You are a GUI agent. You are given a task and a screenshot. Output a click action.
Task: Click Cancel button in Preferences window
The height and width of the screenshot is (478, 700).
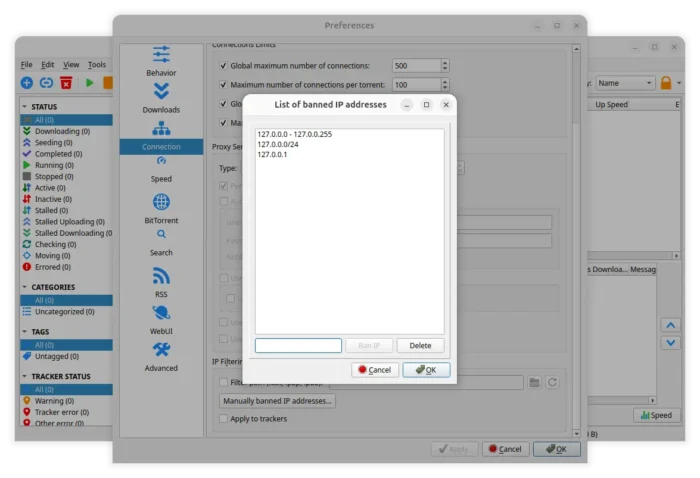point(505,449)
